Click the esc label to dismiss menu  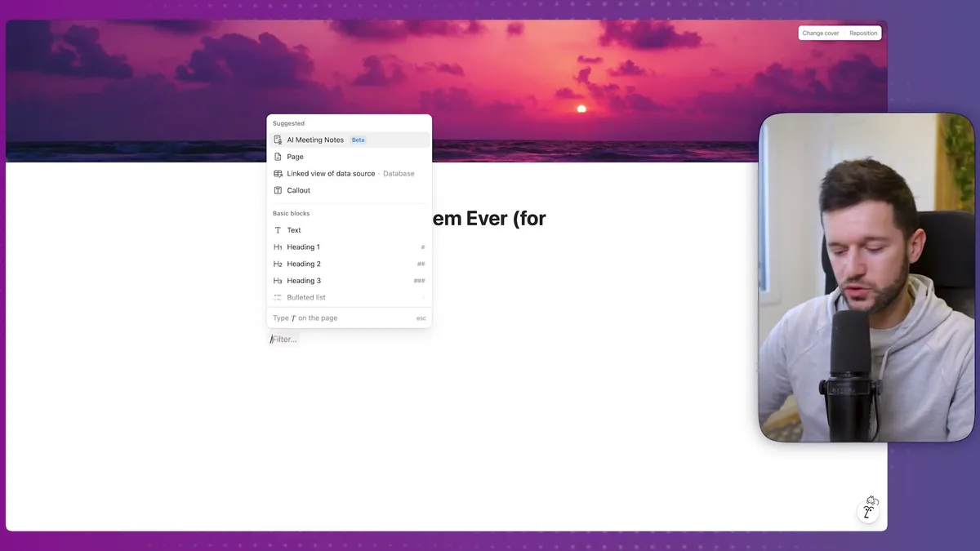click(421, 318)
